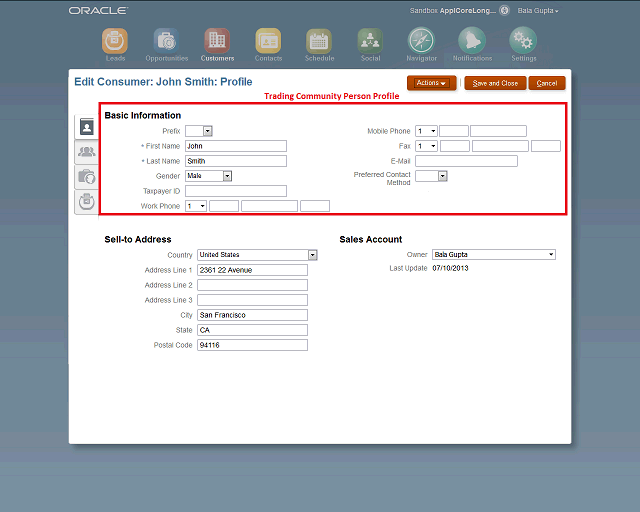
Task: Click the Work Phone number field
Action: click(269, 206)
